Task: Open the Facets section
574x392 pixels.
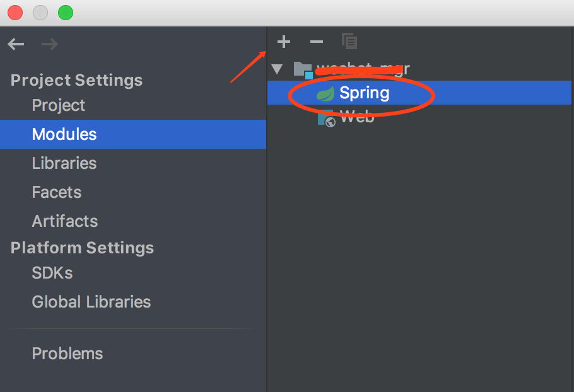Action: pos(57,192)
